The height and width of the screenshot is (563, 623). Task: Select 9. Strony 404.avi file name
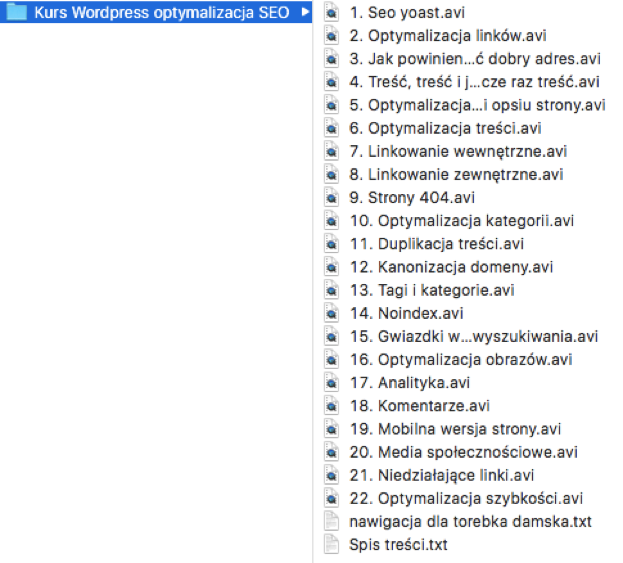[412, 197]
